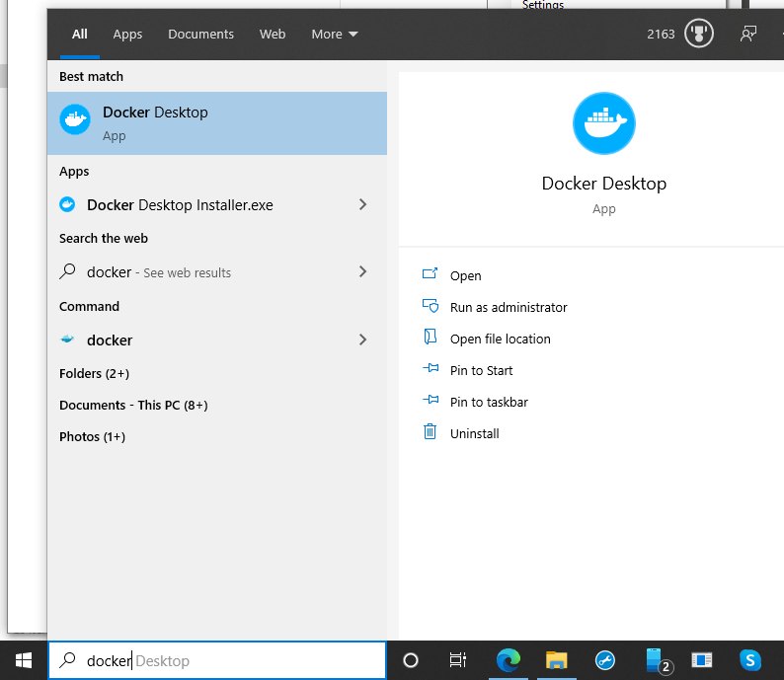Click the Pin to taskbar pin icon
Image resolution: width=784 pixels, height=680 pixels.
(x=430, y=401)
